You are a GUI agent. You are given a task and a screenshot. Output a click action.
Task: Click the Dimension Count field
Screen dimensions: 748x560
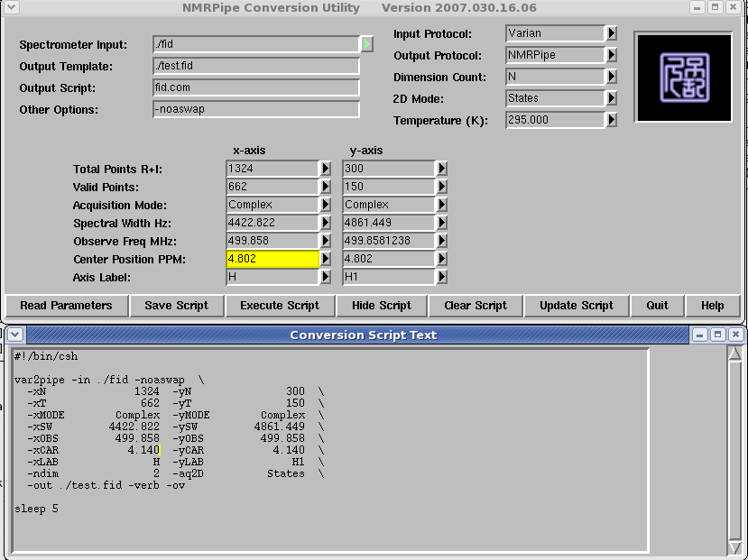[x=555, y=77]
